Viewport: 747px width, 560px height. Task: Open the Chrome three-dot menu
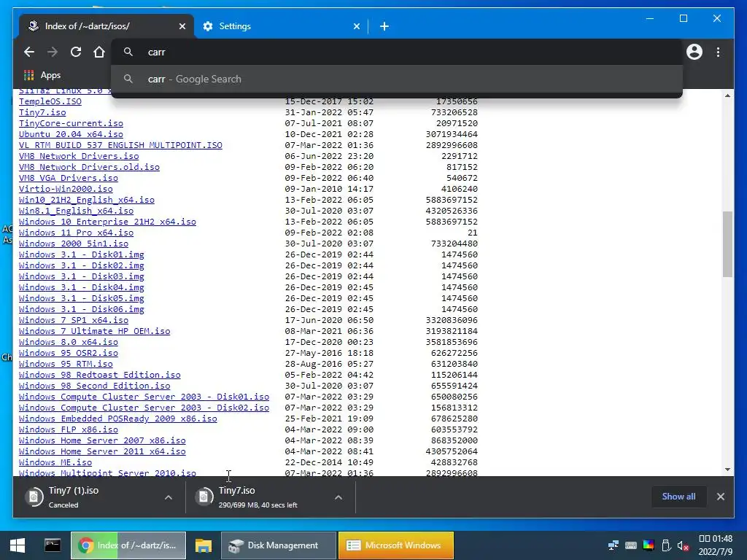point(718,52)
